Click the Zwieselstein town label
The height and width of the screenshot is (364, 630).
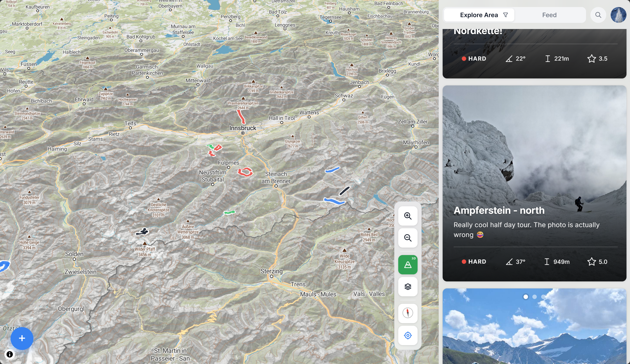(x=80, y=272)
